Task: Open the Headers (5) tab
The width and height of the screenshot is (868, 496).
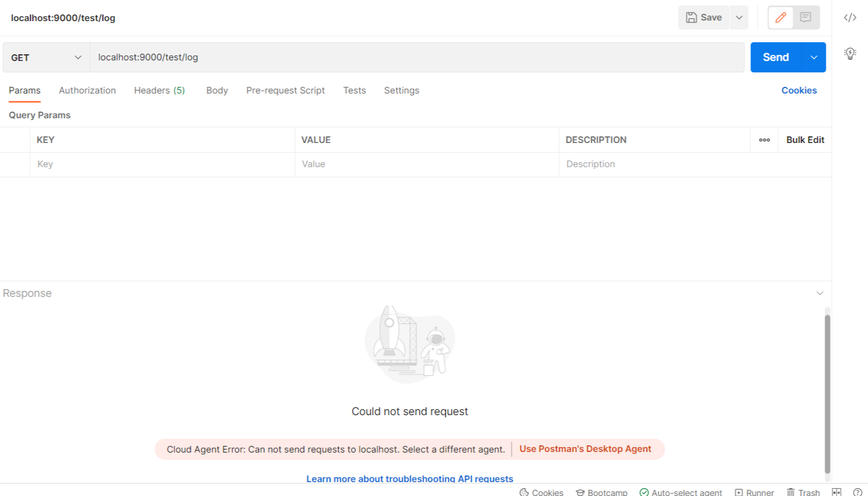Action: (x=159, y=91)
